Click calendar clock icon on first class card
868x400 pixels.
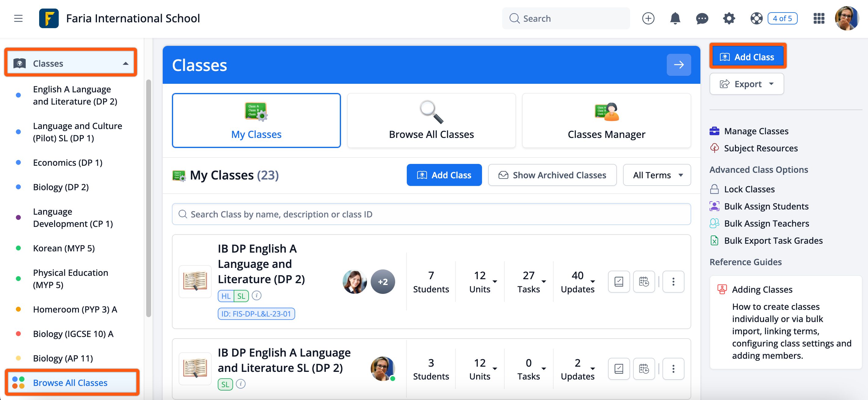coord(644,281)
